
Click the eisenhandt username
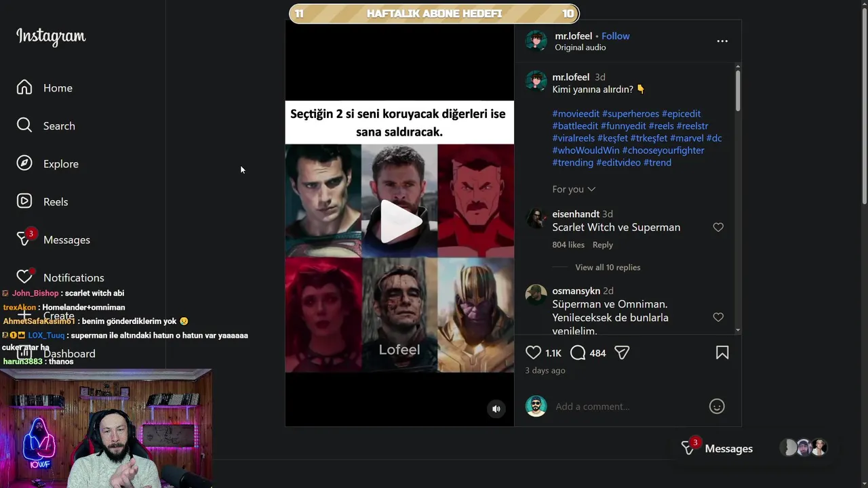[x=576, y=214]
